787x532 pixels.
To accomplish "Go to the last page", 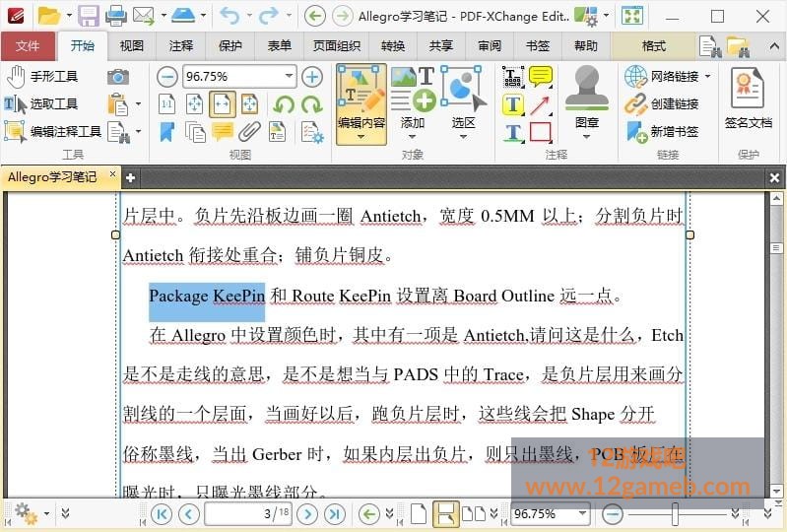I will coord(335,514).
